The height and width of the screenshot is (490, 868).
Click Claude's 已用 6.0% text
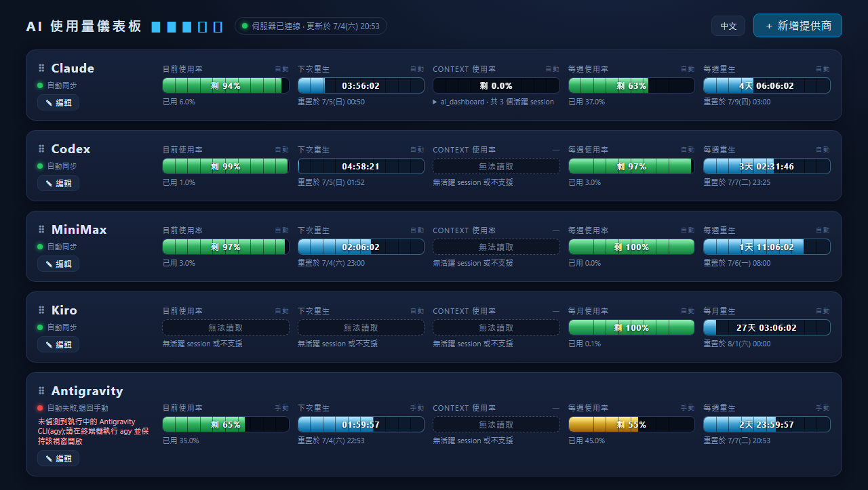(179, 102)
